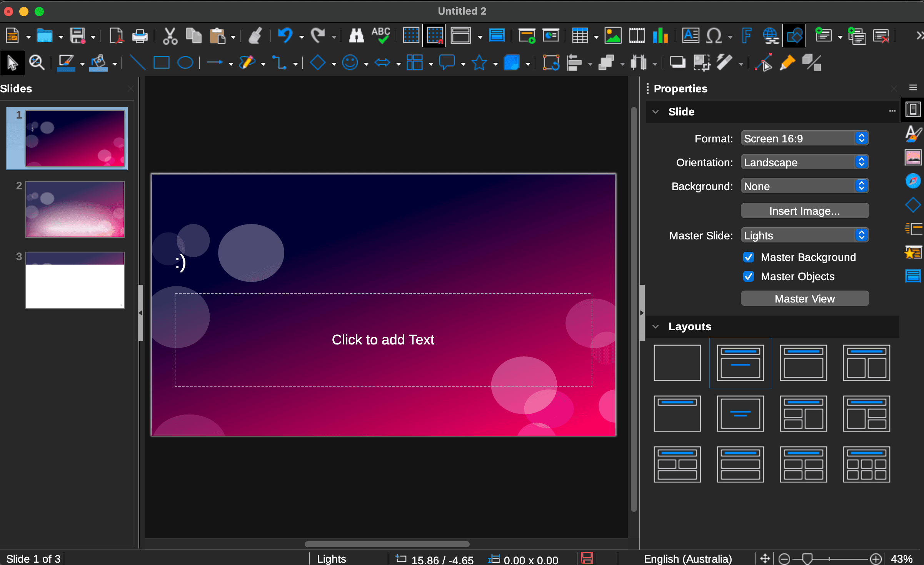Open the Save button dropdown arrow
The image size is (924, 565).
93,37
